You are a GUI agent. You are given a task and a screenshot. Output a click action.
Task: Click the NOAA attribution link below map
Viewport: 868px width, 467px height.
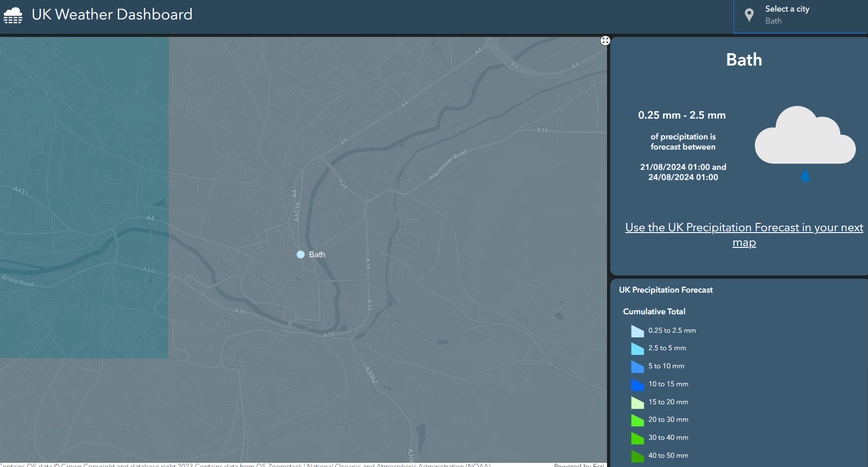coord(398,465)
